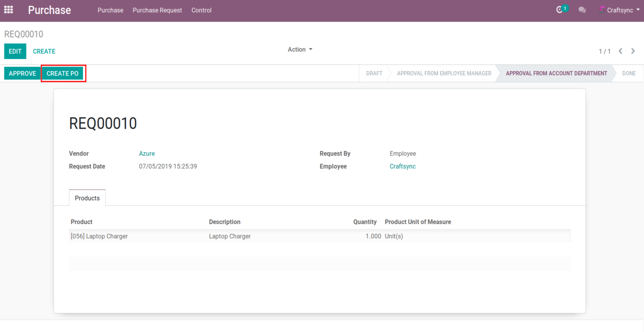
Task: Approve the purchase request
Action: click(22, 74)
